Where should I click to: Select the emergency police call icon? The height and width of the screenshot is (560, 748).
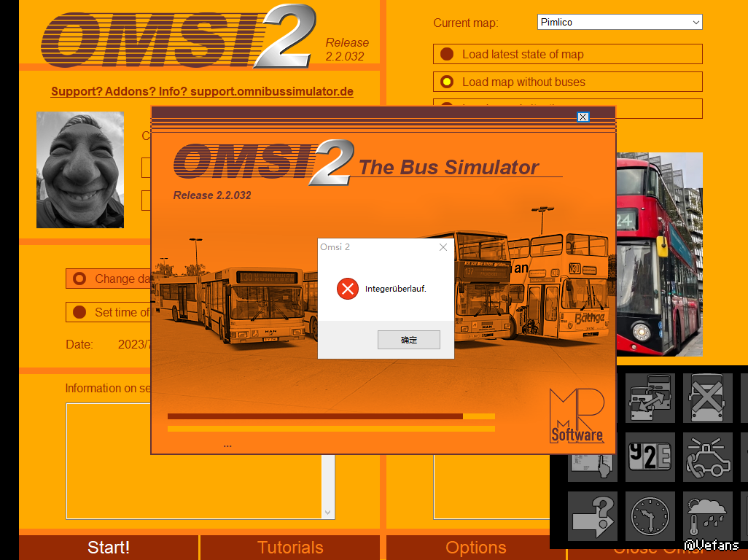click(x=707, y=457)
